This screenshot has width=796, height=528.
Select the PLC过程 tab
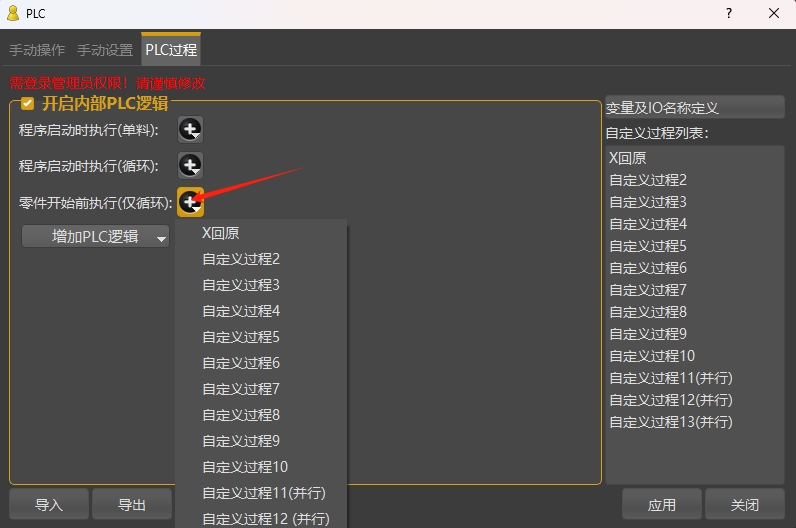pyautogui.click(x=171, y=50)
